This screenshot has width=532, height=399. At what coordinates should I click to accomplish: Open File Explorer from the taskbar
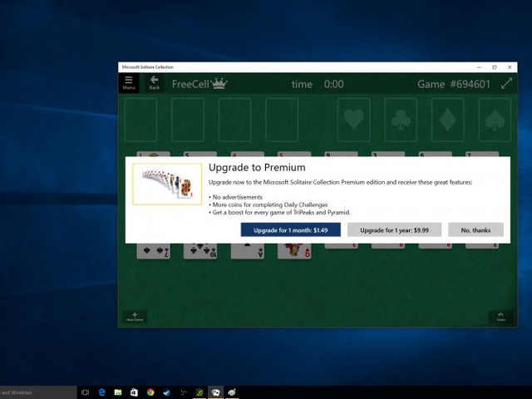[118, 392]
